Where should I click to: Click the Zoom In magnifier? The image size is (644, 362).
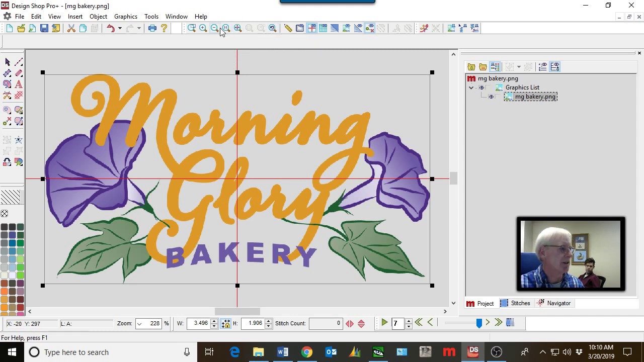(x=203, y=28)
